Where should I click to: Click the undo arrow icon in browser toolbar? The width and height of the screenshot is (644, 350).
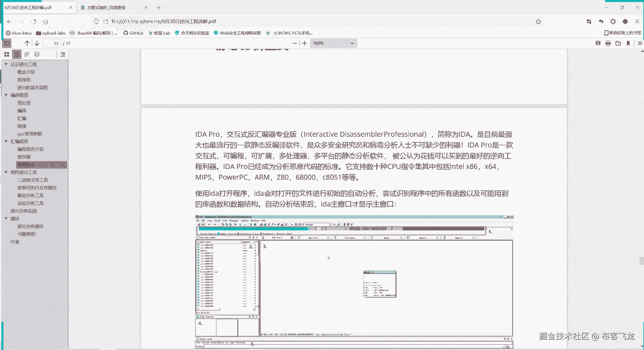601,21
